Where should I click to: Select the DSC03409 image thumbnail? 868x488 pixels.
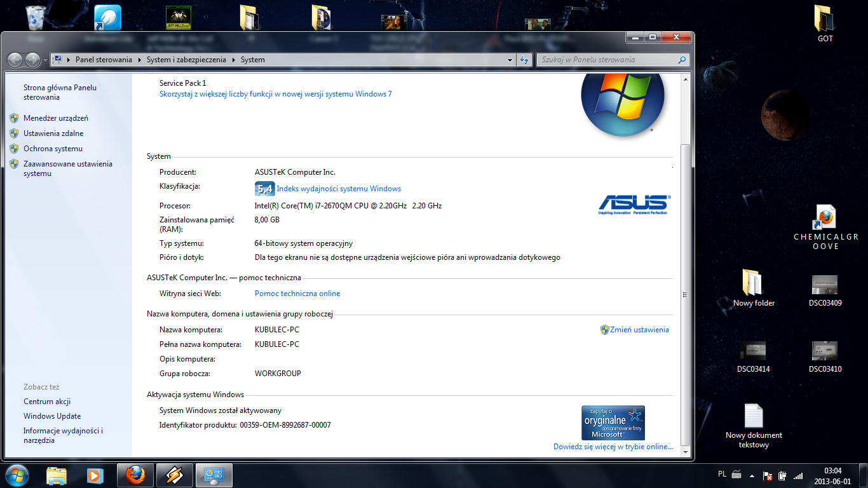[825, 291]
